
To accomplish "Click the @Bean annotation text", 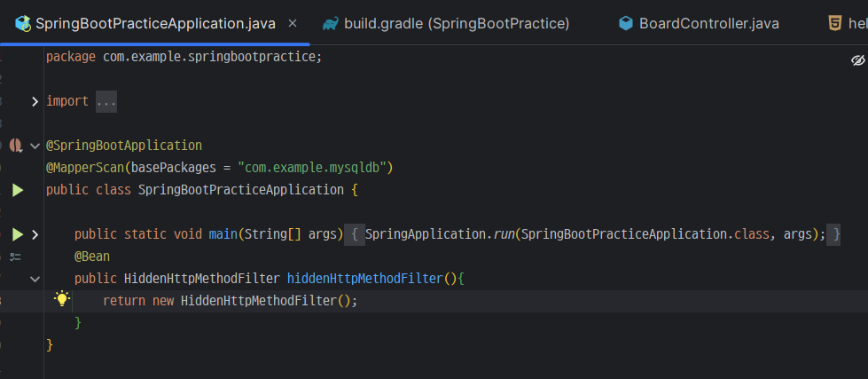I will [x=92, y=256].
